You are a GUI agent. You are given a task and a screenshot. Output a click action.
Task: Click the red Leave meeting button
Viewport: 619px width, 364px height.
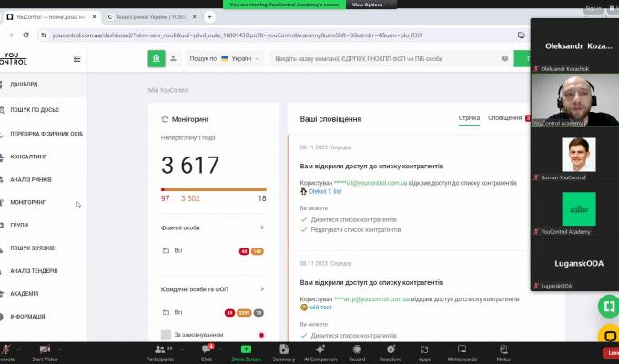[x=611, y=352]
